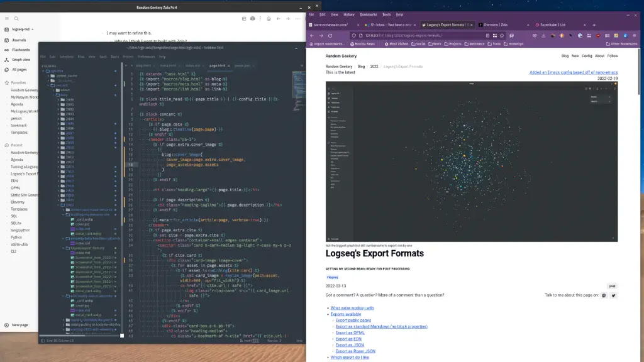This screenshot has width=644, height=362.
Task: Expand the 2000 folder in Sublime sidebar
Action: (x=58, y=100)
